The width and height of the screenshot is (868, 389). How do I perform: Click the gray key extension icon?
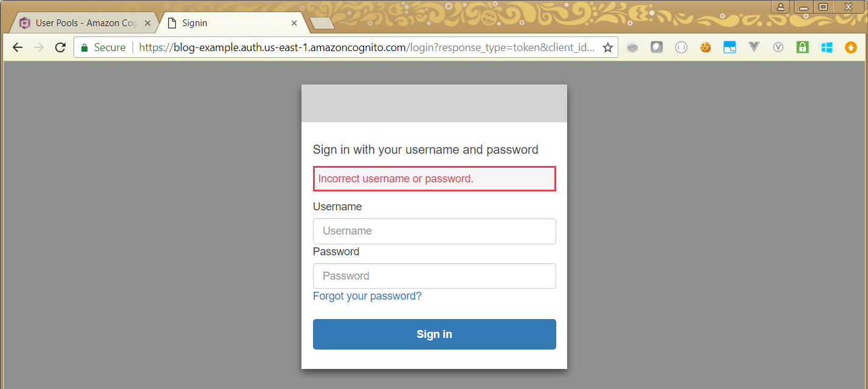[632, 47]
